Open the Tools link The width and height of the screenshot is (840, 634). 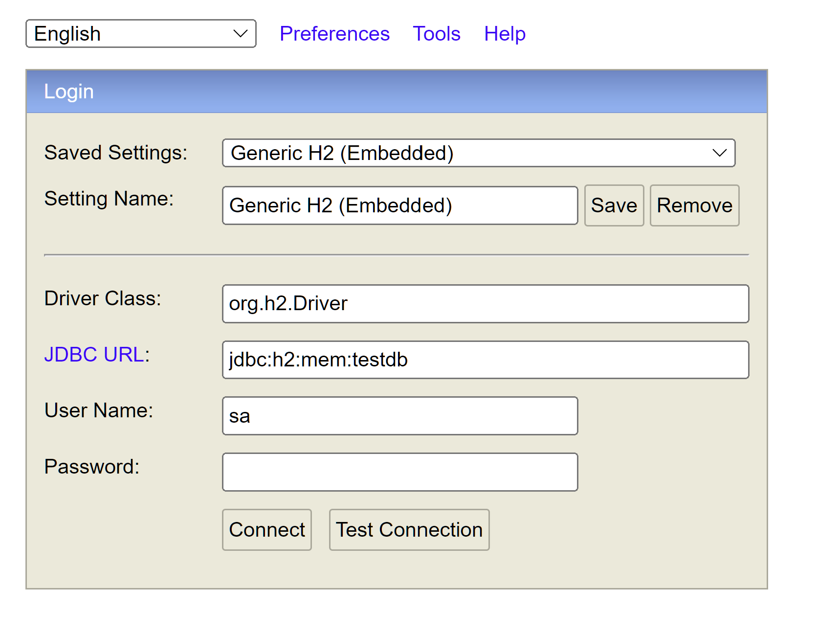(437, 34)
